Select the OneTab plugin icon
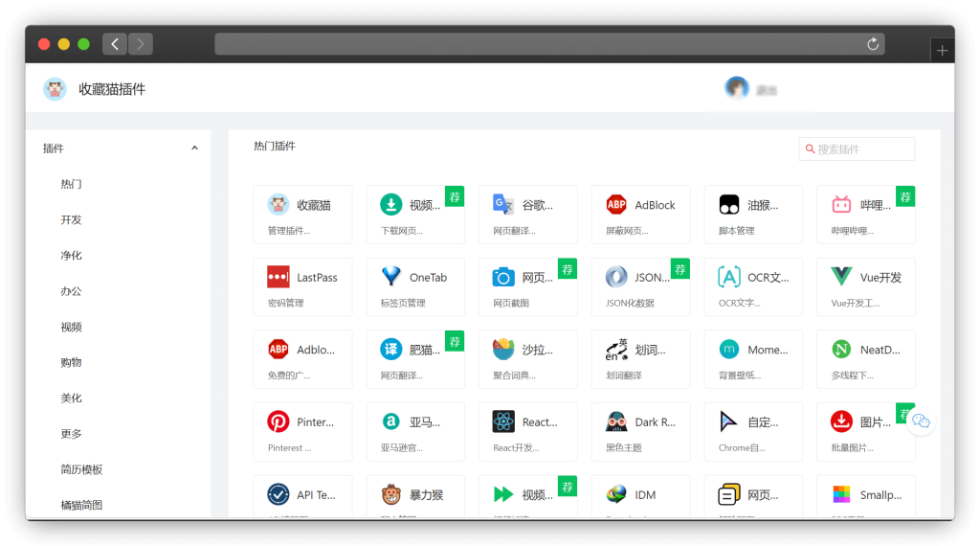 click(x=390, y=278)
